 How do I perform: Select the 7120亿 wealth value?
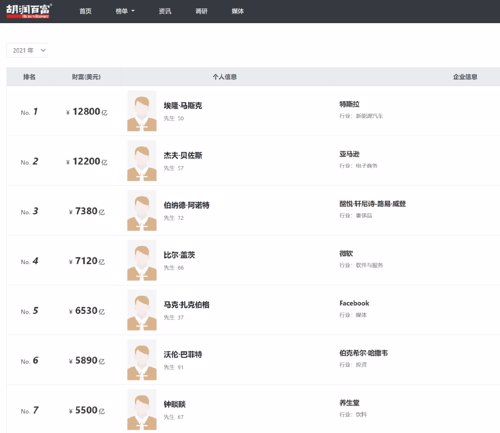87,261
